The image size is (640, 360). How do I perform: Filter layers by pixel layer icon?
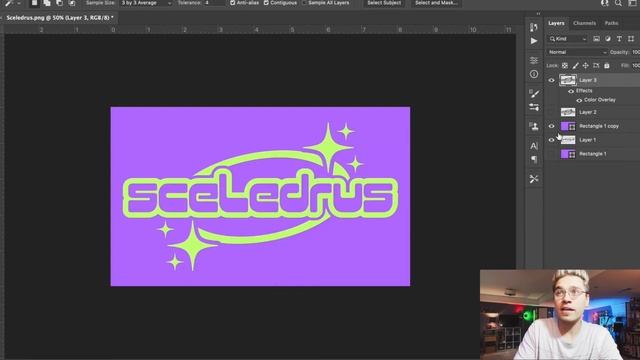596,39
